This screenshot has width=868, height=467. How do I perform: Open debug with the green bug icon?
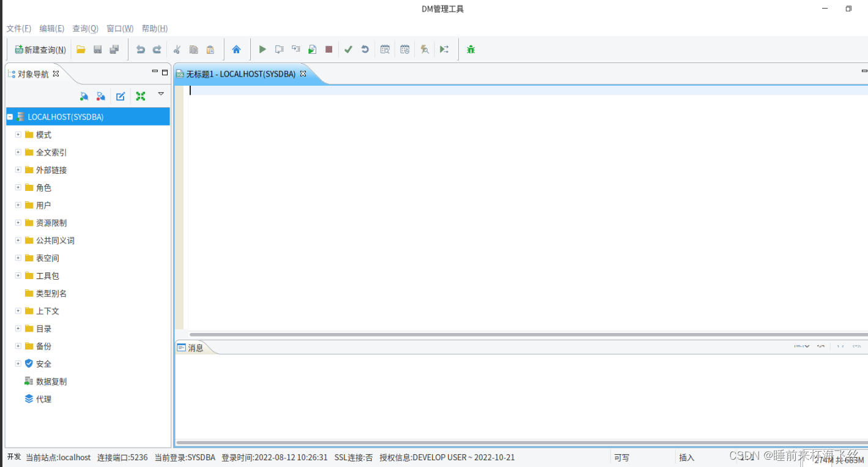pos(470,50)
